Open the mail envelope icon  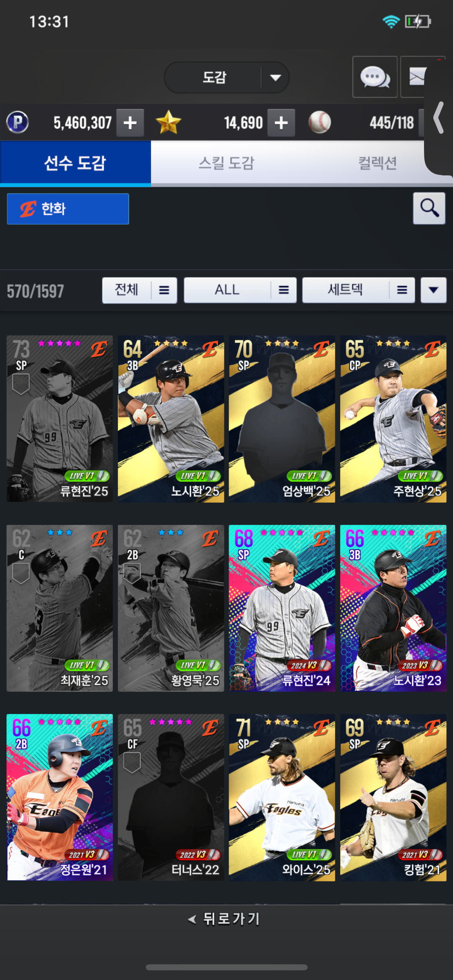pos(416,77)
